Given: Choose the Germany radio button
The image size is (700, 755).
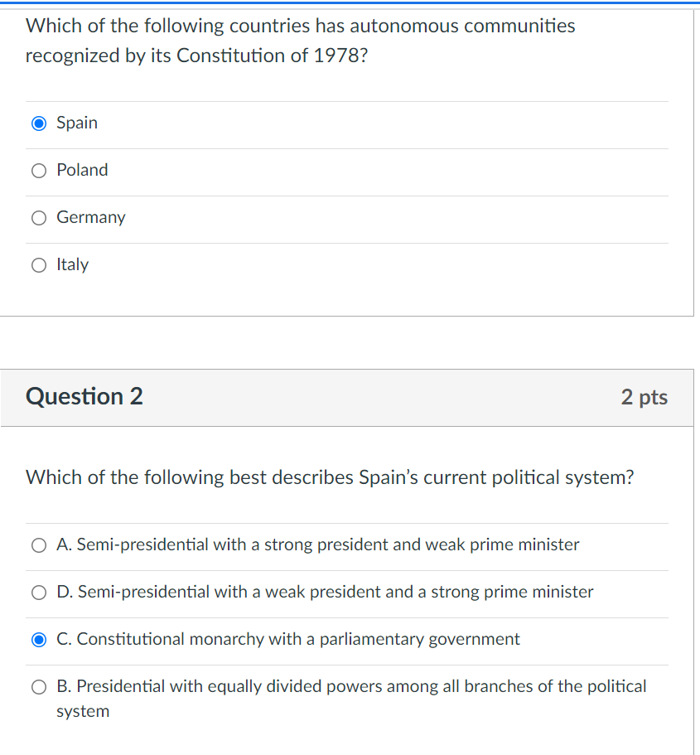Looking at the screenshot, I should (39, 218).
